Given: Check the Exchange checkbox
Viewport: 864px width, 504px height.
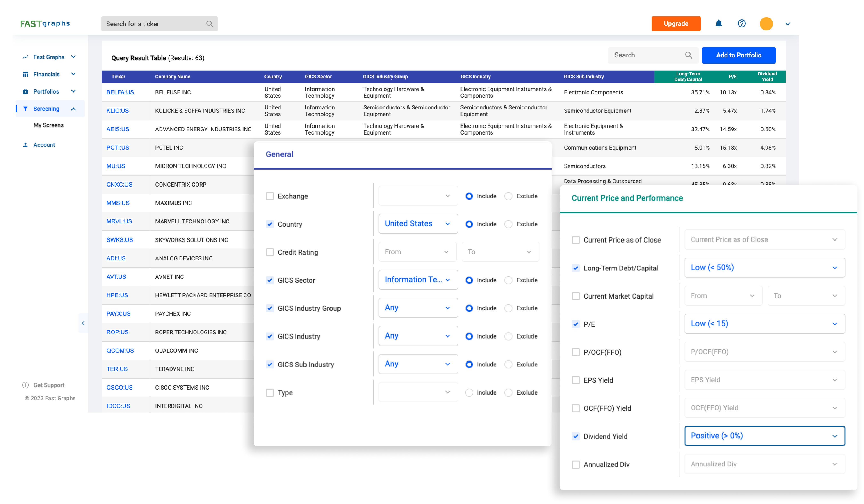Looking at the screenshot, I should pyautogui.click(x=270, y=196).
